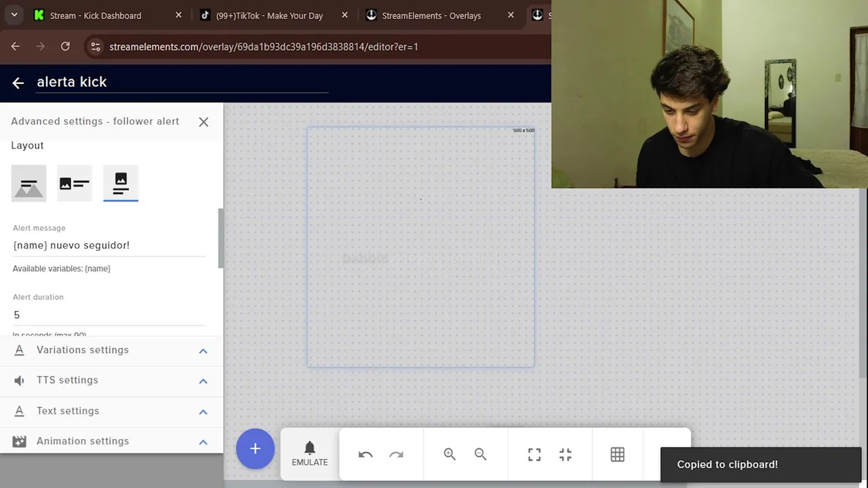The image size is (868, 488).
Task: Click the Animation settings label
Action: pyautogui.click(x=83, y=441)
